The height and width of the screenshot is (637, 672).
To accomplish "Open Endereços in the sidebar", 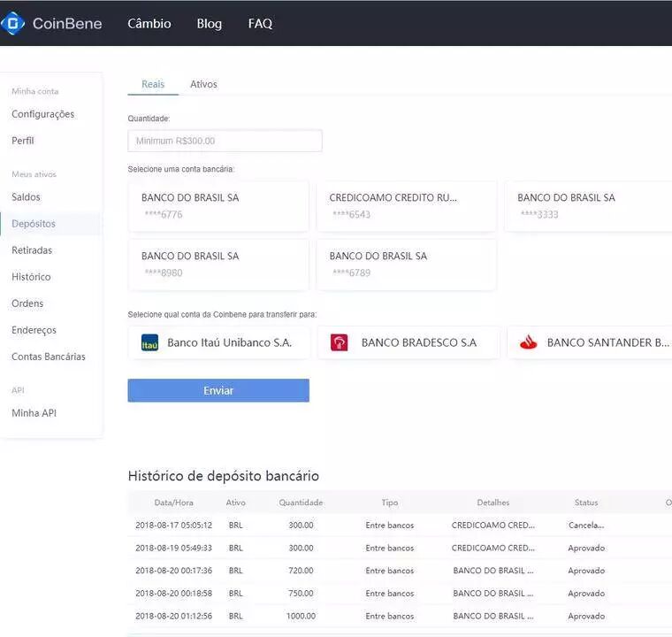I will 34,330.
